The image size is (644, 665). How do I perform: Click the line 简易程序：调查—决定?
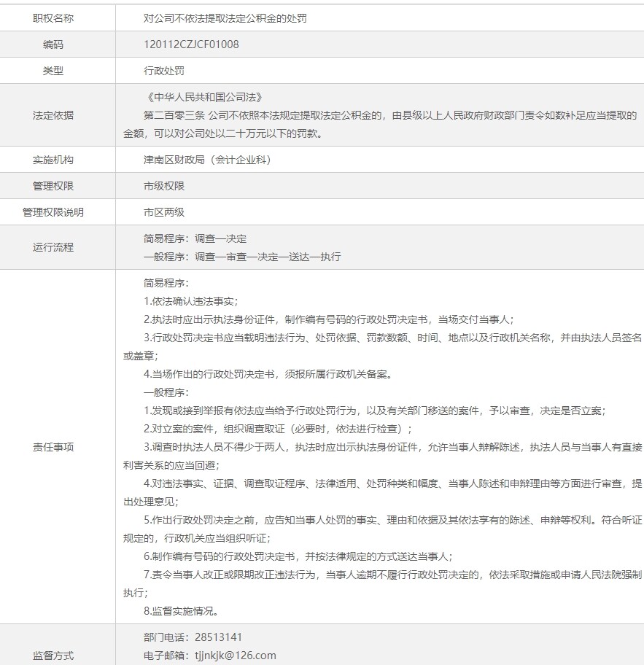pos(195,238)
